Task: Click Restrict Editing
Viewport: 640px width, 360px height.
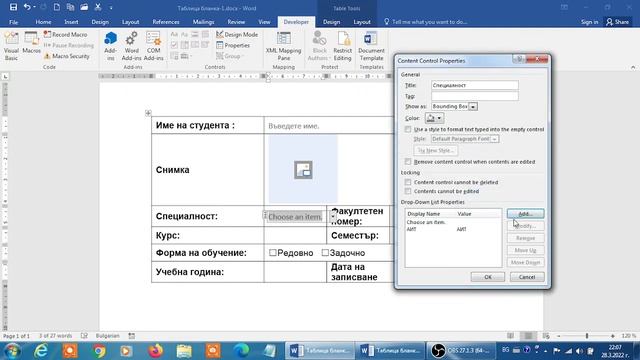Action: click(342, 47)
